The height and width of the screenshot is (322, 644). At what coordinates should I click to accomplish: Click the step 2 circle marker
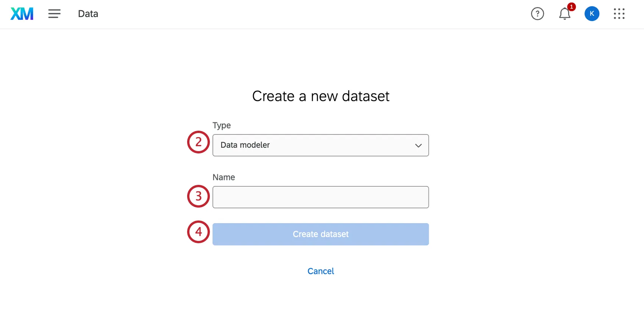(x=198, y=142)
